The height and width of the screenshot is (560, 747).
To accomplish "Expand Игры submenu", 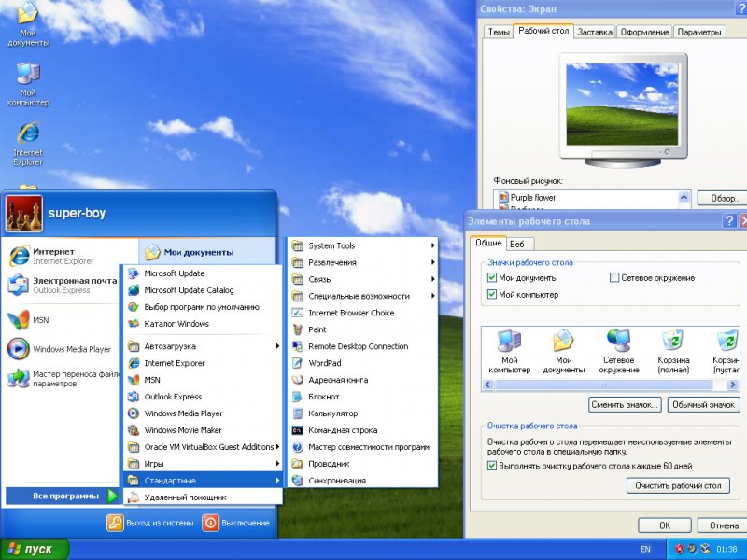I will point(203,463).
